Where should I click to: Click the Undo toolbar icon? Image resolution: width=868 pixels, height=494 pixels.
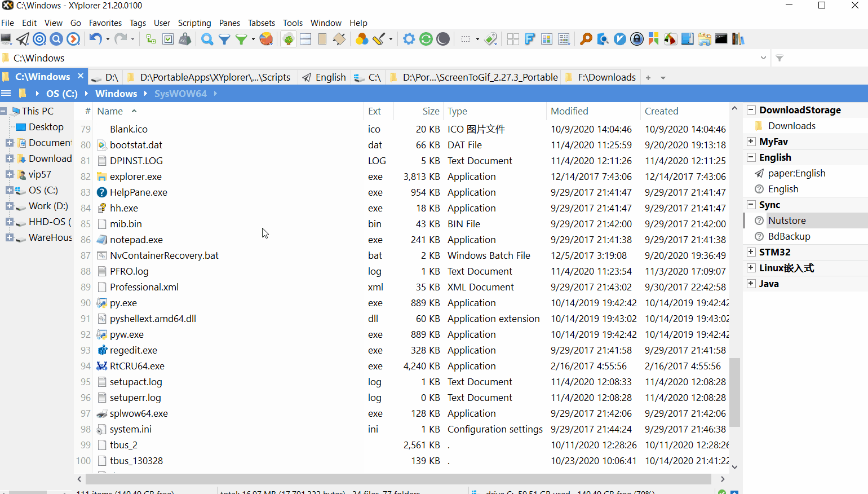[96, 39]
